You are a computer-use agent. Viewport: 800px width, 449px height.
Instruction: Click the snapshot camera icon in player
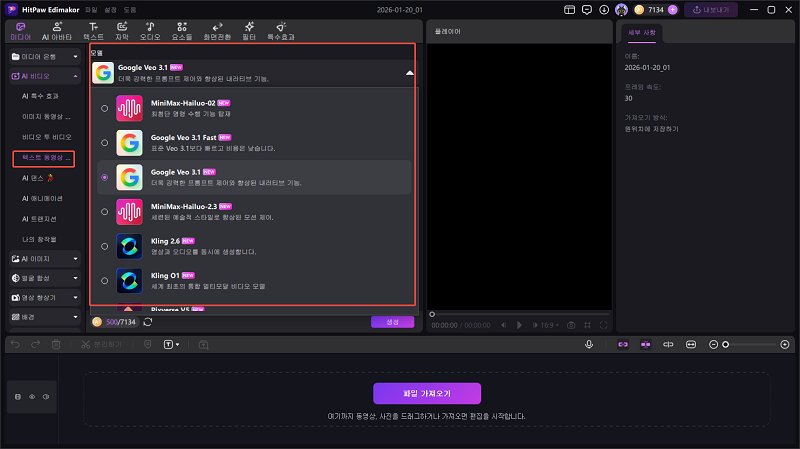tap(571, 325)
